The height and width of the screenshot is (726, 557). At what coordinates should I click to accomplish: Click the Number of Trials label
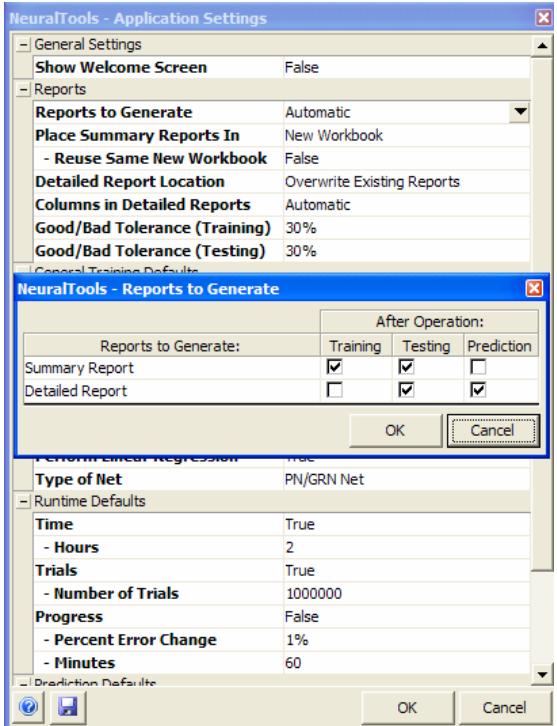coord(116,594)
